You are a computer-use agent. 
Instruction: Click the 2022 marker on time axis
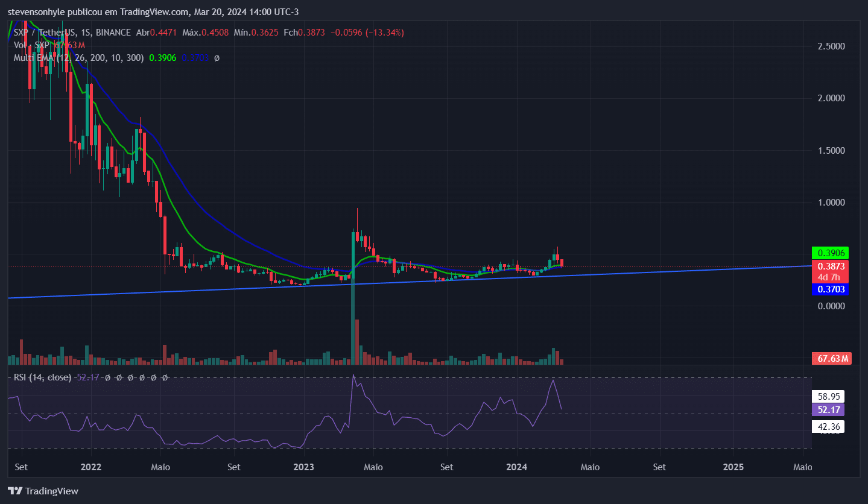coord(90,467)
